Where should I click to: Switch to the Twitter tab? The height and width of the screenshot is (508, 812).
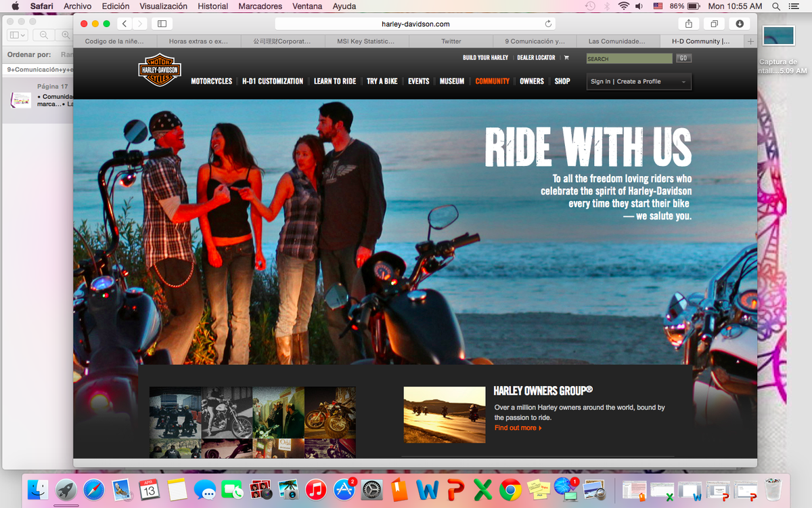pyautogui.click(x=451, y=41)
